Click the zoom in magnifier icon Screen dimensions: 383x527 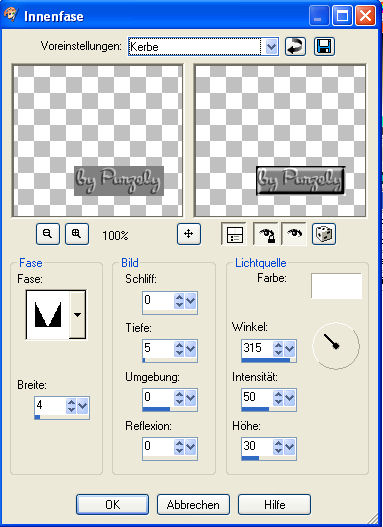pos(77,234)
